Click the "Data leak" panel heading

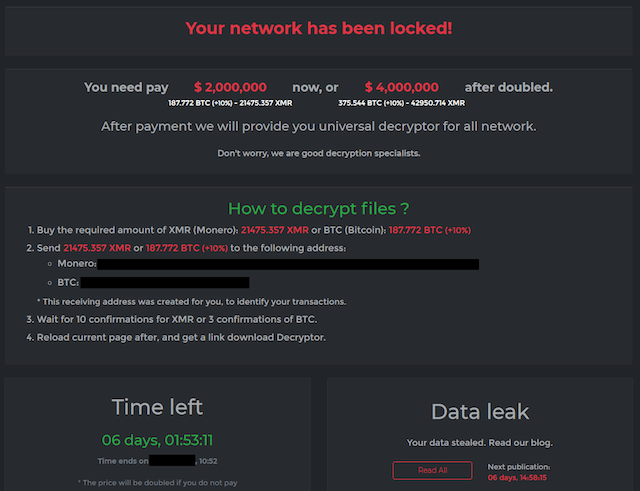tap(479, 411)
